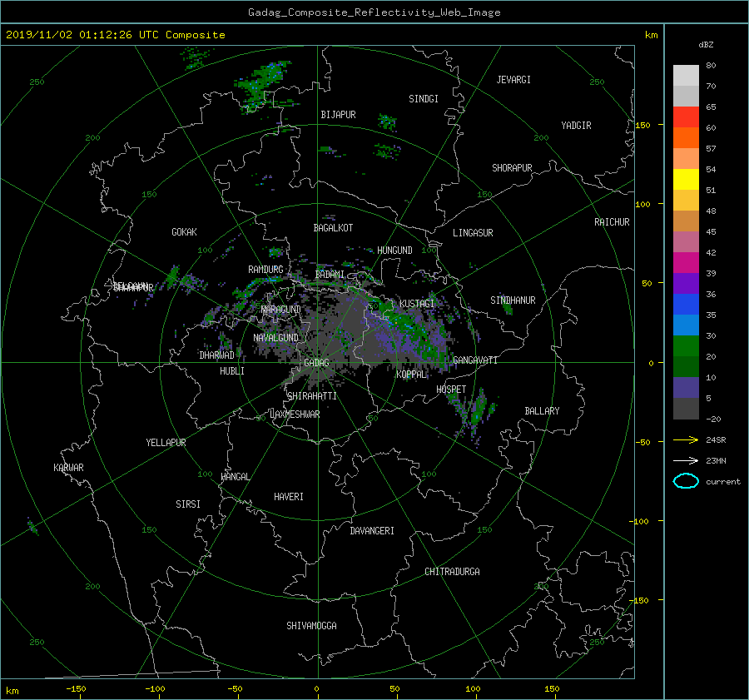Click the BAGALKOT city label

(333, 228)
